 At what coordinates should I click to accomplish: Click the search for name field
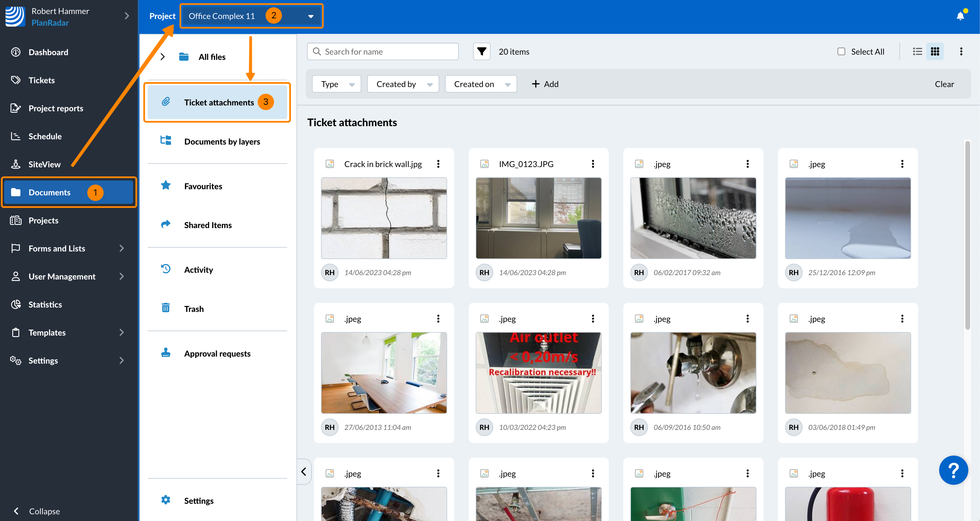(x=383, y=51)
